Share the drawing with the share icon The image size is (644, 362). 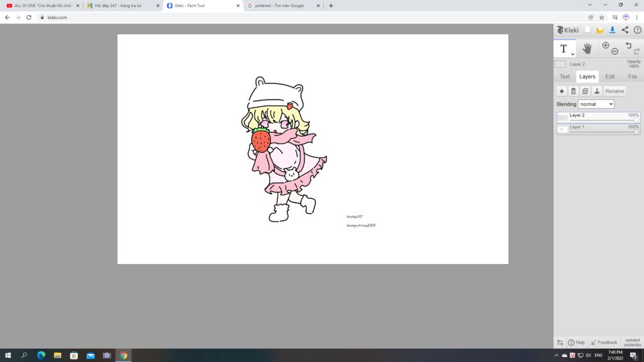click(625, 30)
